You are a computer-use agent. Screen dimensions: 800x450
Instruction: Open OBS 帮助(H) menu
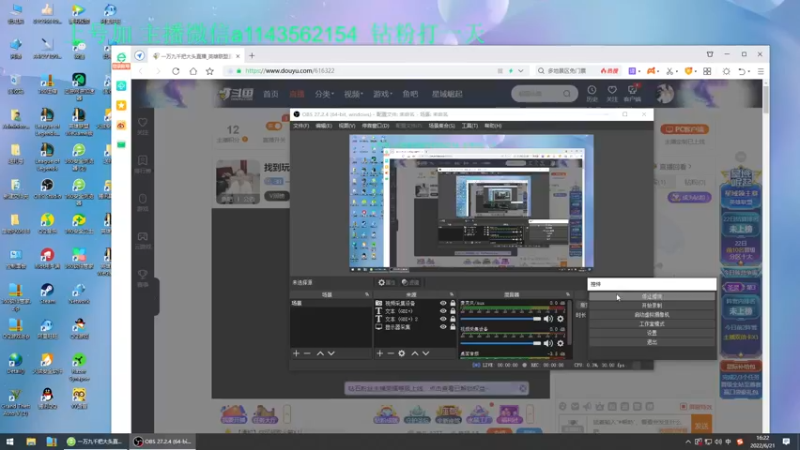[493, 126]
